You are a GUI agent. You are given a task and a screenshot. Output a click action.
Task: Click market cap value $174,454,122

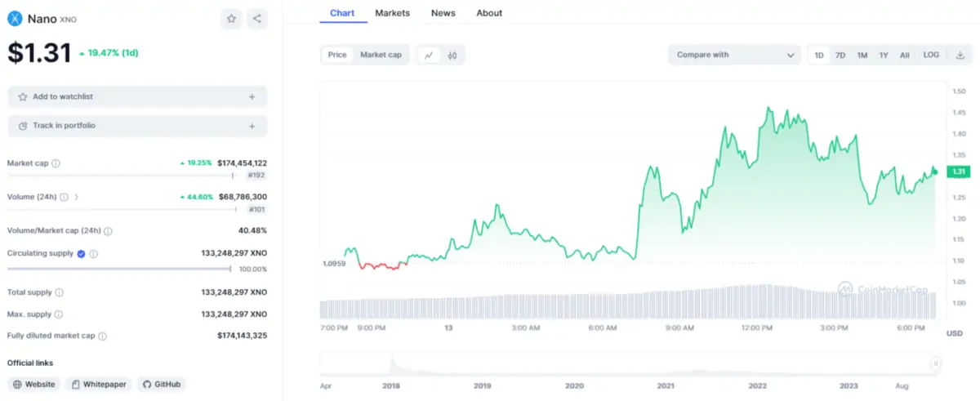point(243,163)
